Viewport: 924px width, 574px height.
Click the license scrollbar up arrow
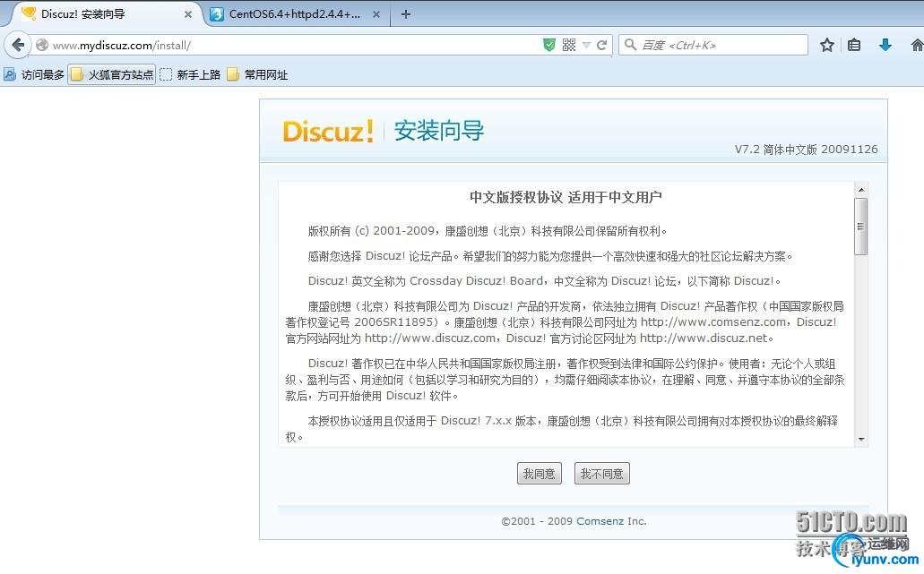tap(861, 190)
